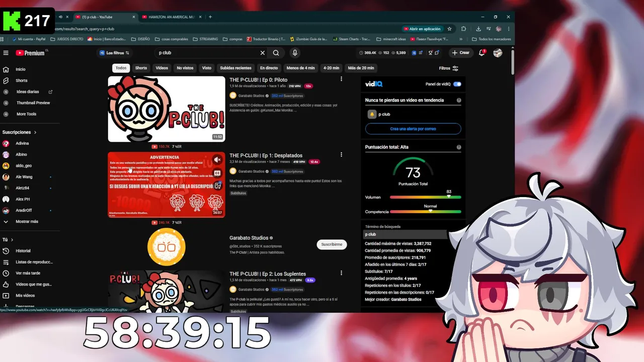The width and height of the screenshot is (644, 362).
Task: Open the Garabato Studios channel avatar
Action: click(167, 247)
